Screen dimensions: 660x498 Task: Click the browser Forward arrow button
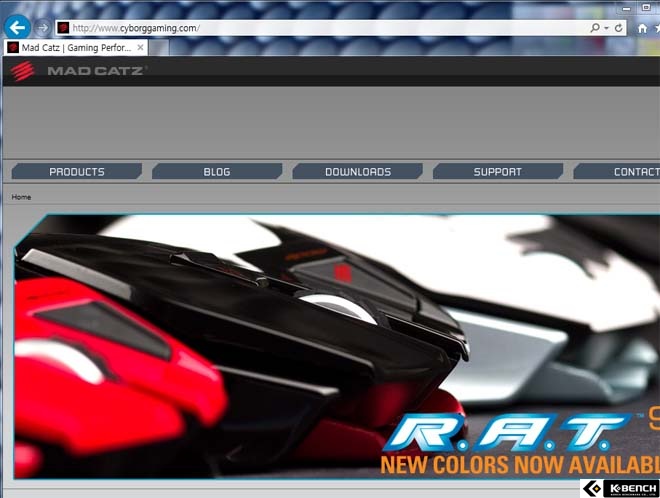click(x=42, y=28)
